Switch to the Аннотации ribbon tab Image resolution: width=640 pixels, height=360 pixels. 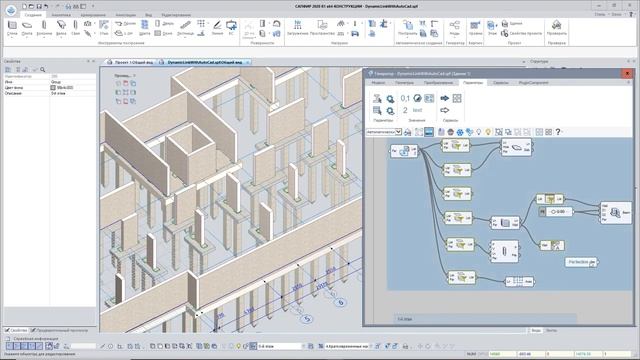pyautogui.click(x=125, y=15)
